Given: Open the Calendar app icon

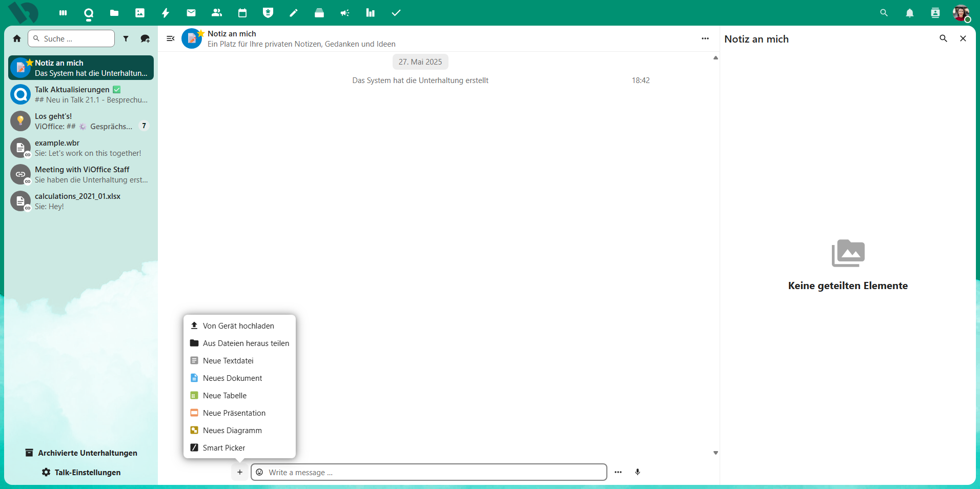Looking at the screenshot, I should tap(242, 13).
